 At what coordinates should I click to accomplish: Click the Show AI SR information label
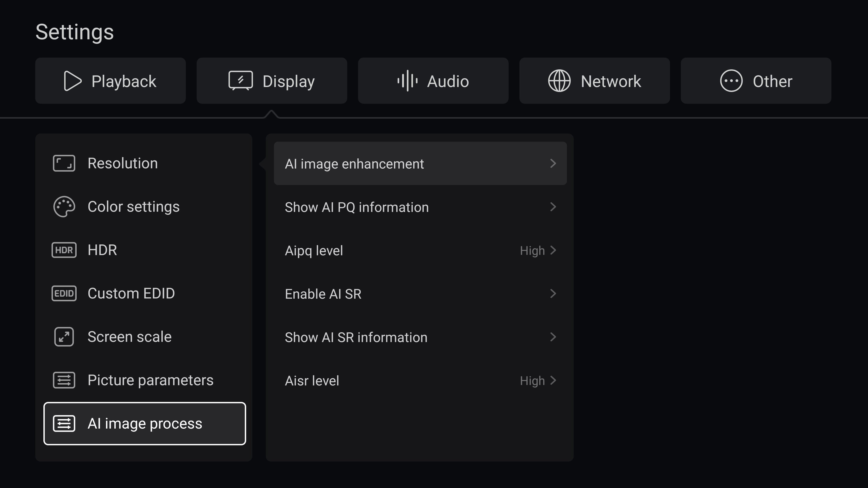click(x=356, y=338)
